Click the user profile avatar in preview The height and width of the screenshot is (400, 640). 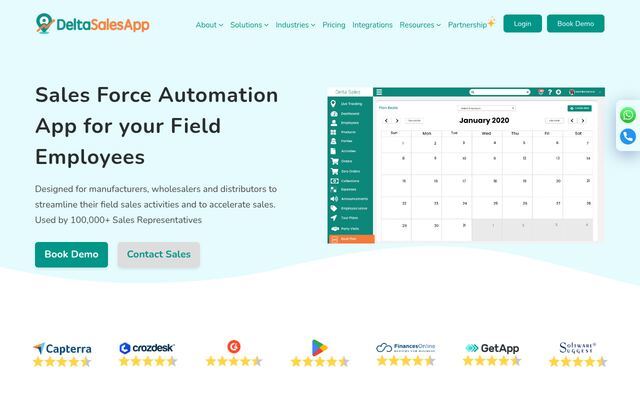pos(572,92)
